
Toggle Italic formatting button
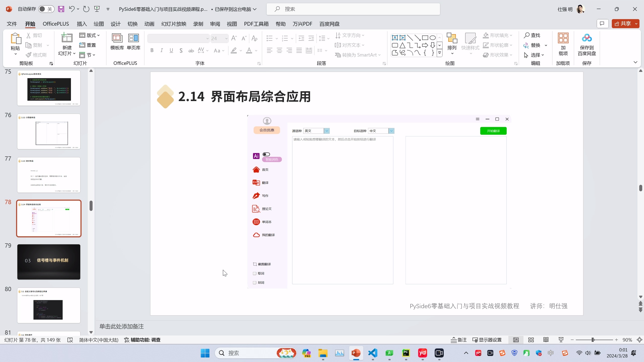[162, 50]
